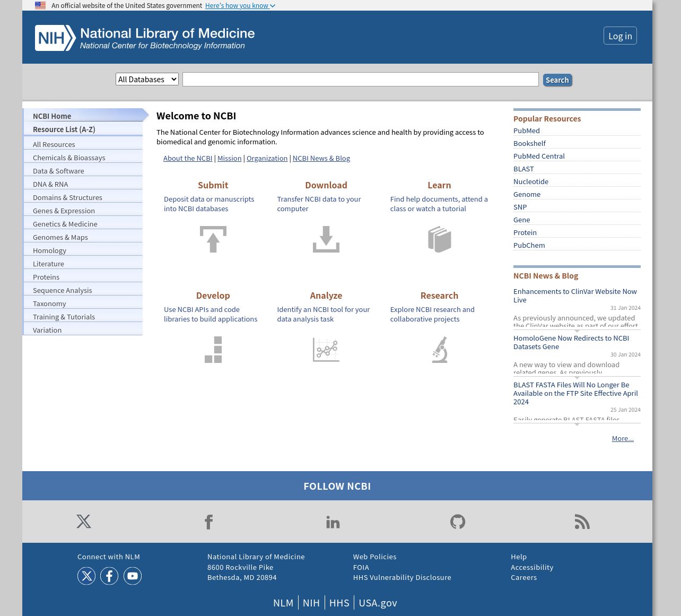The width and height of the screenshot is (681, 616).
Task: Click the Learn books icon
Action: coord(440,239)
